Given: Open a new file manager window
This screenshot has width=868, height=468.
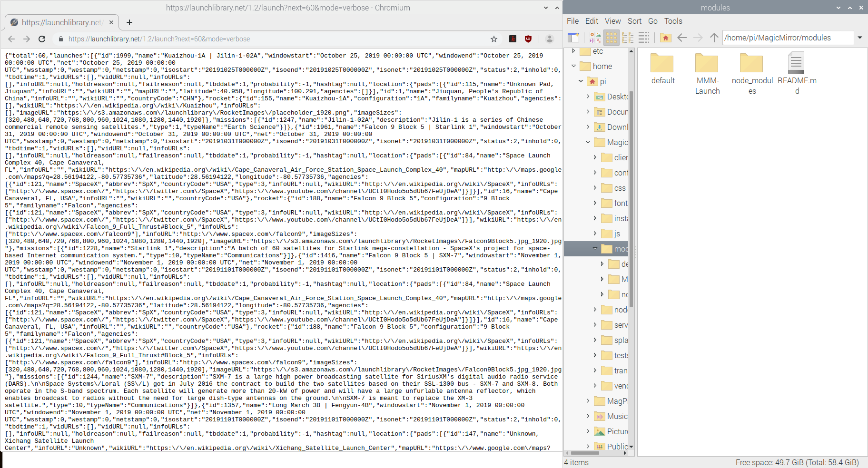Looking at the screenshot, I should tap(573, 38).
